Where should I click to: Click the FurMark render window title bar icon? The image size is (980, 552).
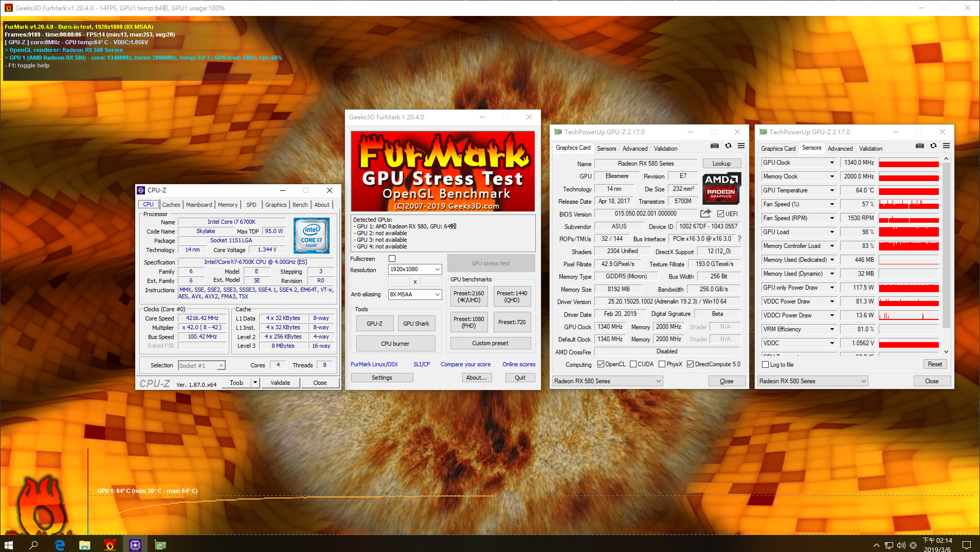8,8
